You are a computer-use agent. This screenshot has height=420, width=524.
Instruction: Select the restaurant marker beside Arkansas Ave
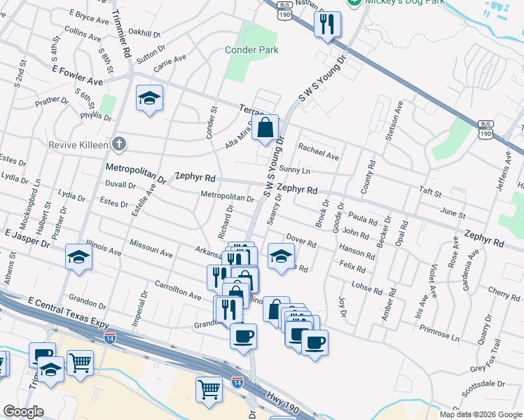(x=234, y=259)
